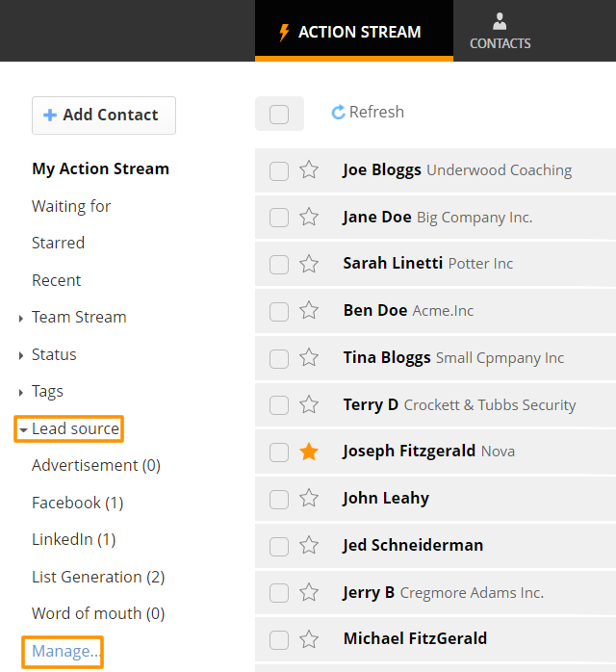The height and width of the screenshot is (672, 616).
Task: Star the Jed Schneiderman contact
Action: pos(309,546)
